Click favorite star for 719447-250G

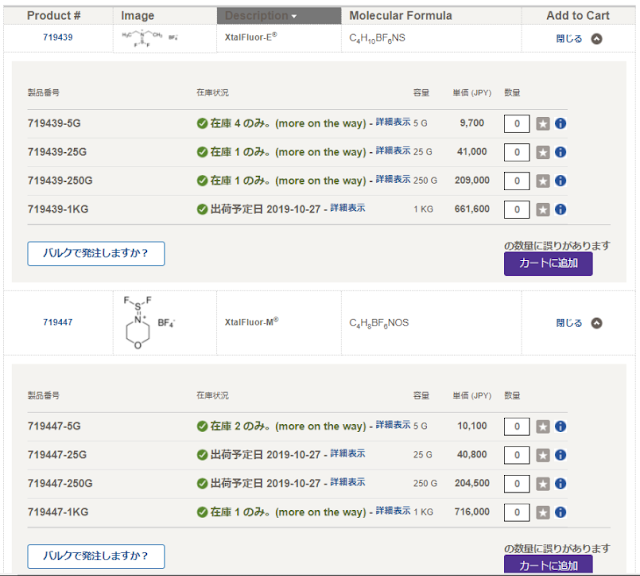coord(542,484)
